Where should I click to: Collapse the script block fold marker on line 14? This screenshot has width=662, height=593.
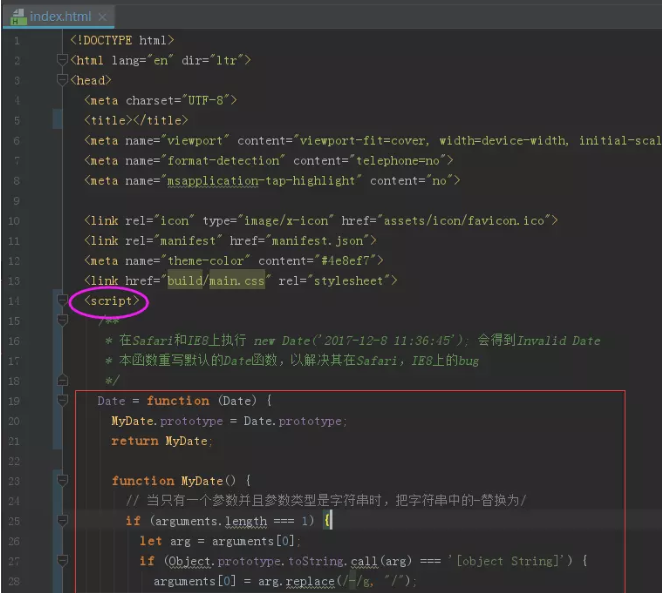pos(62,301)
